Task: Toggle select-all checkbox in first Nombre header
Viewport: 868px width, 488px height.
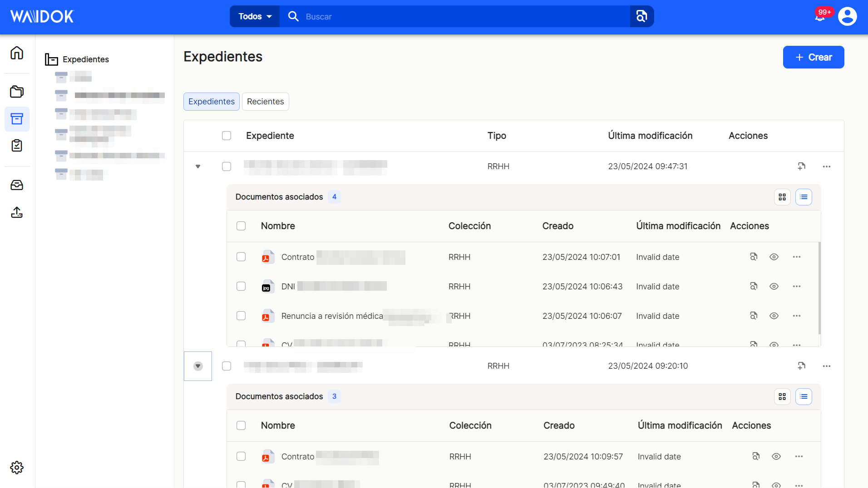Action: pyautogui.click(x=241, y=226)
